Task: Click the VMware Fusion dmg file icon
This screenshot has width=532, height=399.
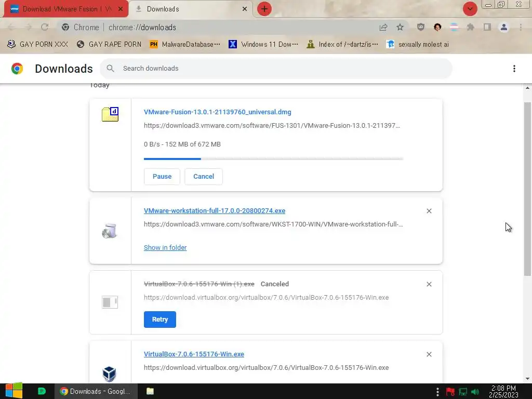Action: pos(110,114)
